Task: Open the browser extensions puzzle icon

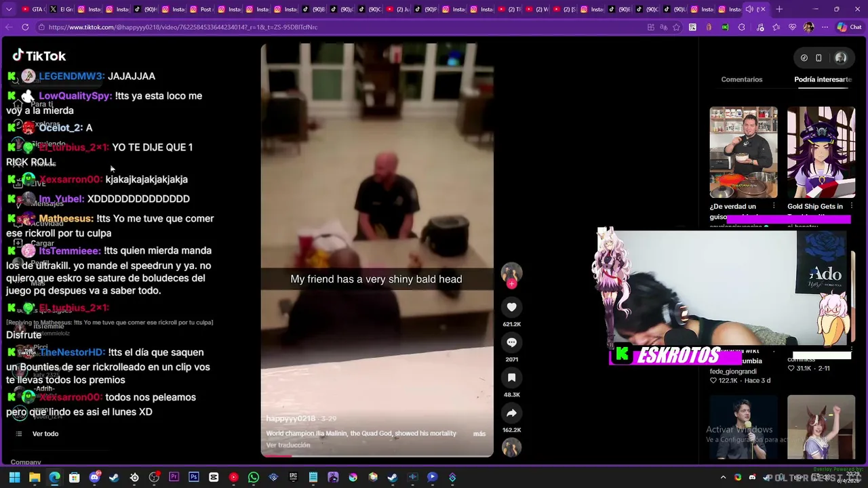Action: pos(741,27)
